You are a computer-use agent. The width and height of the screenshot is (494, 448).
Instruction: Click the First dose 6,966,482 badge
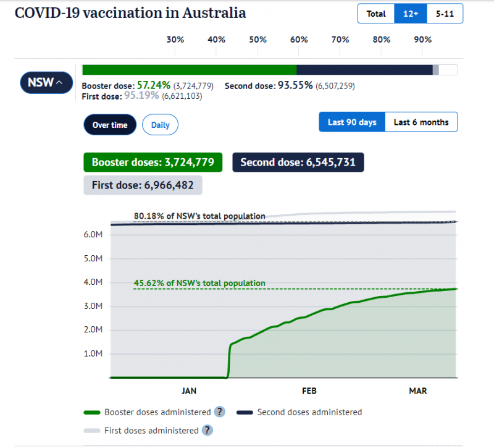pos(143,185)
